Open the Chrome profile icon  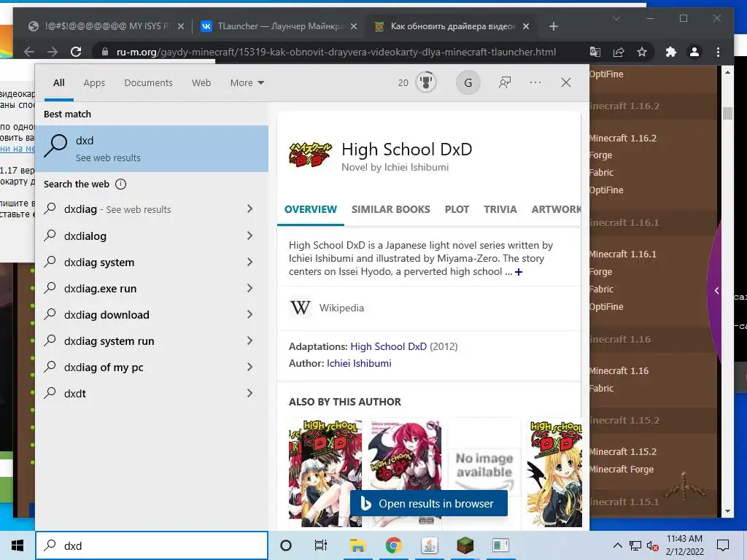pyautogui.click(x=694, y=52)
